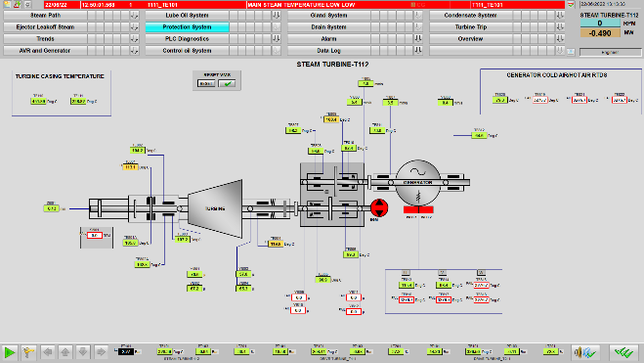Open the Trends page
Viewport: 644px width, 363px height.
(x=45, y=39)
